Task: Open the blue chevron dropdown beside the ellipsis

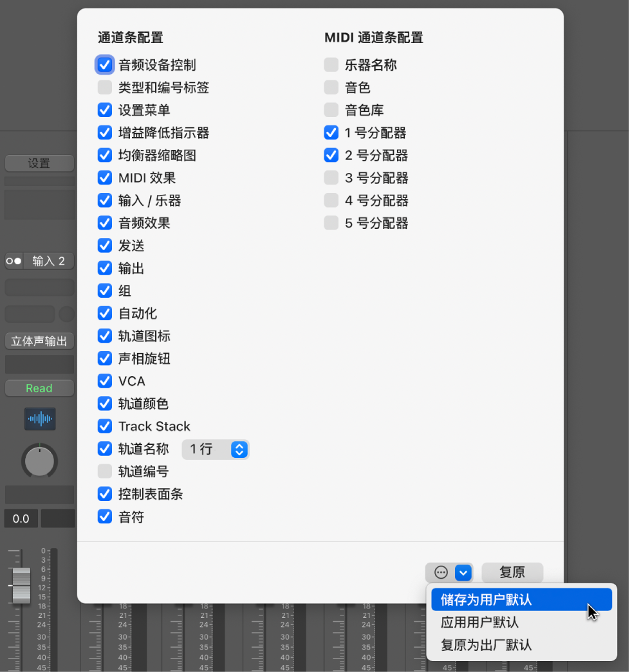Action: 462,572
